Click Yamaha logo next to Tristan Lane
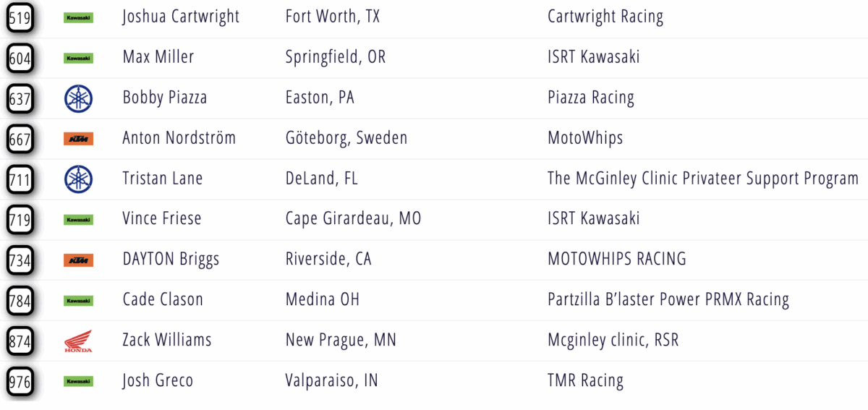Viewport: 868px width, 410px height. click(78, 179)
